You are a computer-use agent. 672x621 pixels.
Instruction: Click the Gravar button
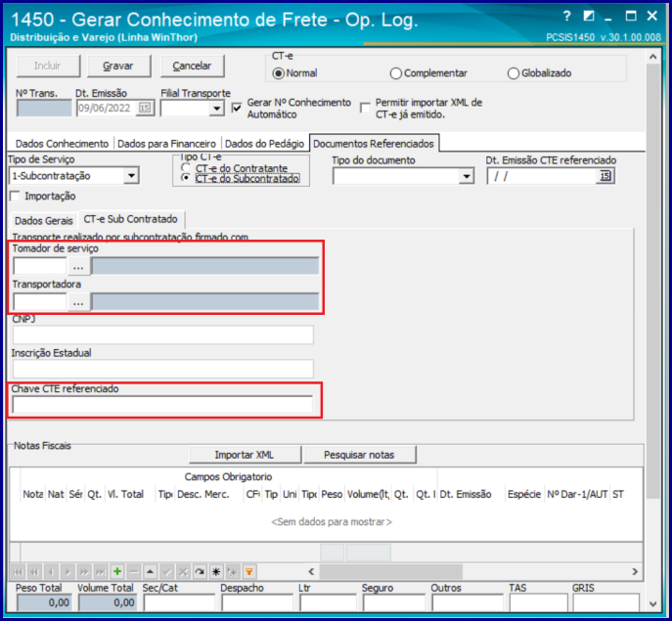coord(118,66)
